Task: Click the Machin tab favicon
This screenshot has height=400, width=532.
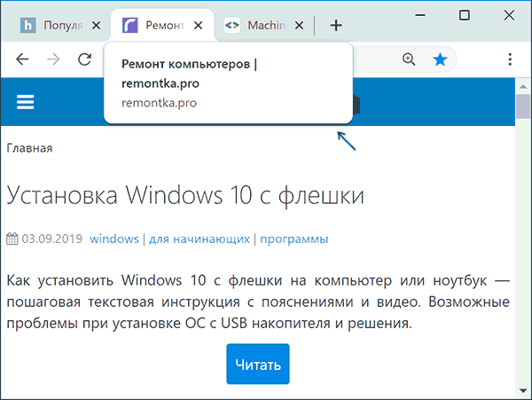Action: pyautogui.click(x=232, y=26)
